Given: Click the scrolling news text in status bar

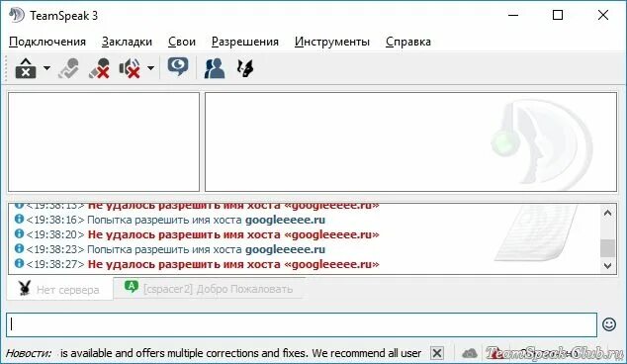Looking at the screenshot, I should [x=240, y=353].
